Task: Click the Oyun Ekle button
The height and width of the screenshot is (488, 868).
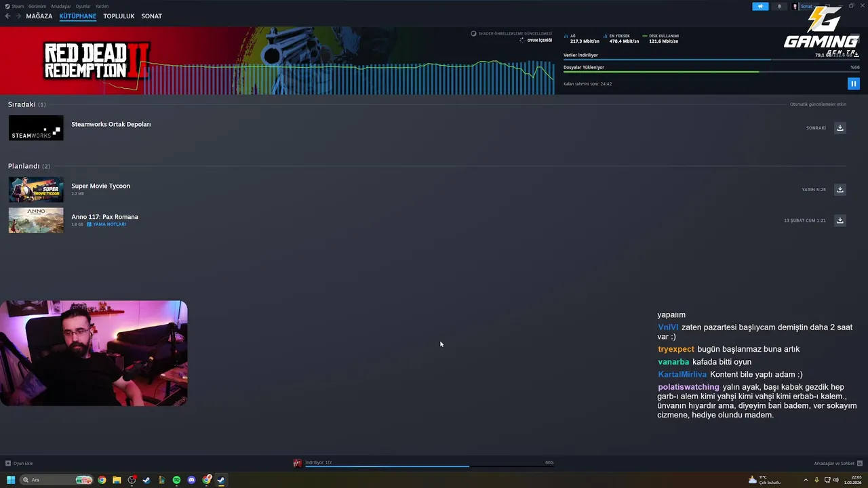Action: point(19,464)
